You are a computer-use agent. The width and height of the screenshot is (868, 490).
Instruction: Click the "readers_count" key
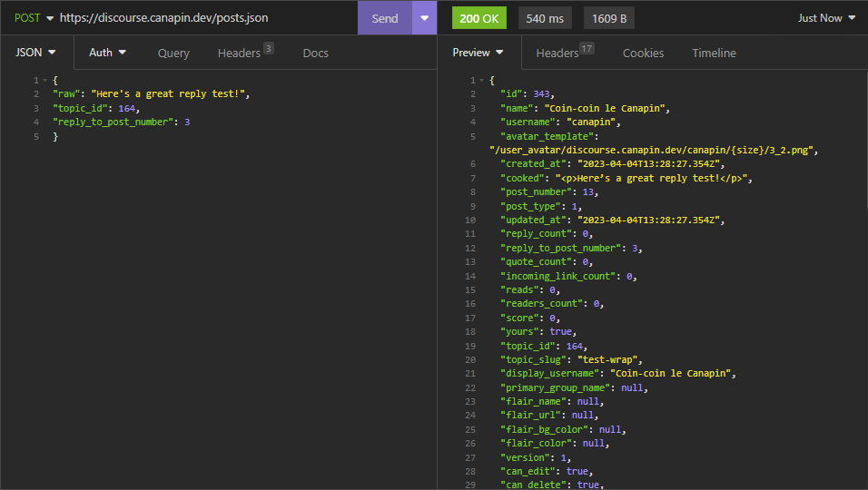pos(541,304)
